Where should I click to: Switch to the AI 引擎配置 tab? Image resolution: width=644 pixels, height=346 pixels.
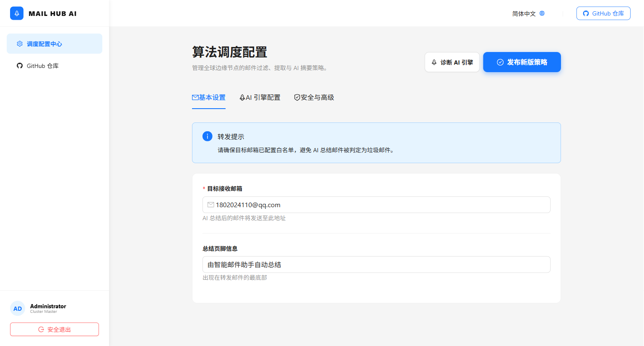[x=260, y=97]
